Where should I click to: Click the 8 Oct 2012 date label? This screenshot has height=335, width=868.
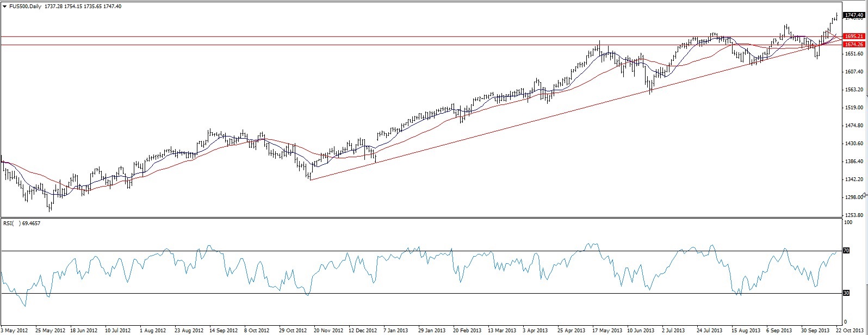257,330
